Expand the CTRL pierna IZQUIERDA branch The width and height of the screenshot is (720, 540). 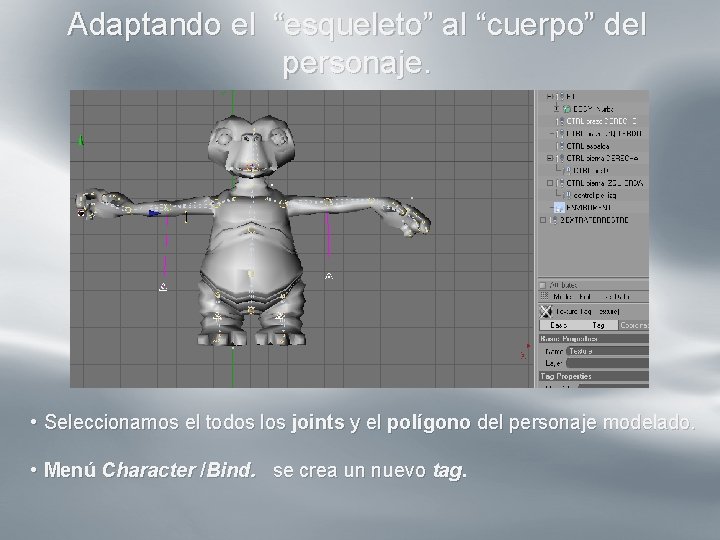coord(550,183)
